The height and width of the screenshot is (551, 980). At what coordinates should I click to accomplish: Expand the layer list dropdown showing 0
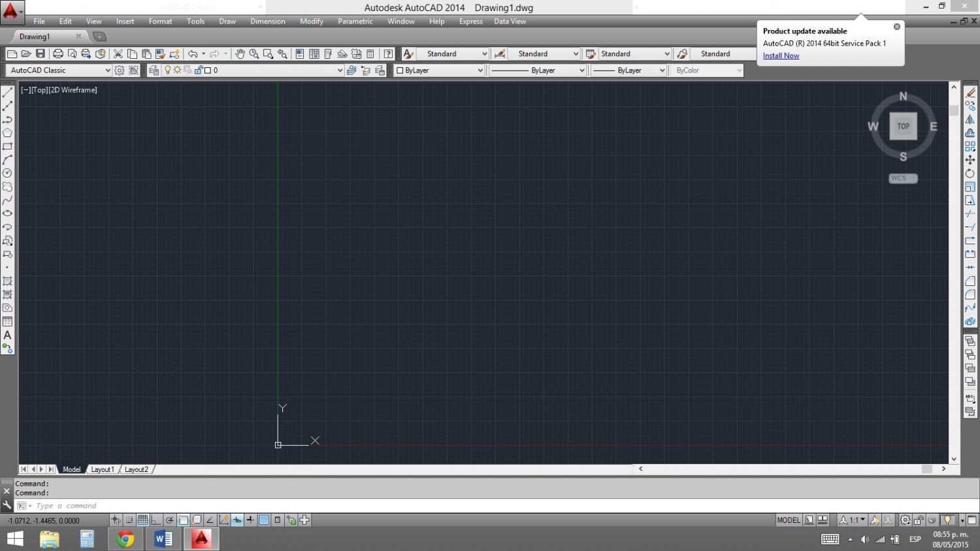[340, 70]
